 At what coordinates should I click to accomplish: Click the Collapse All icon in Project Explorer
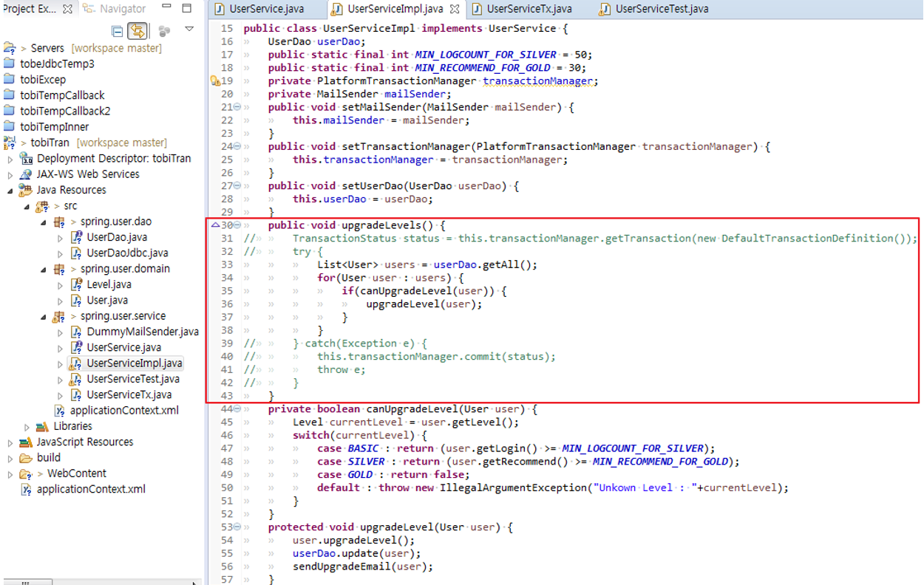tap(117, 31)
